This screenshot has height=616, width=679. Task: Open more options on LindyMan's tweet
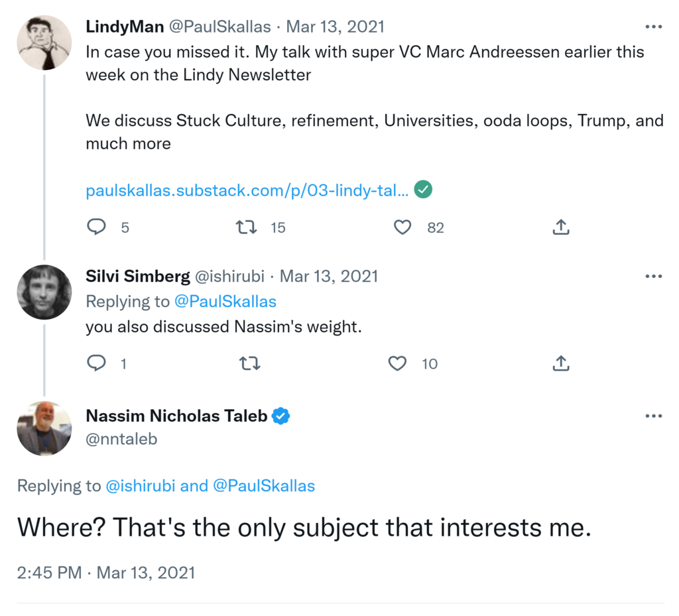click(x=653, y=27)
